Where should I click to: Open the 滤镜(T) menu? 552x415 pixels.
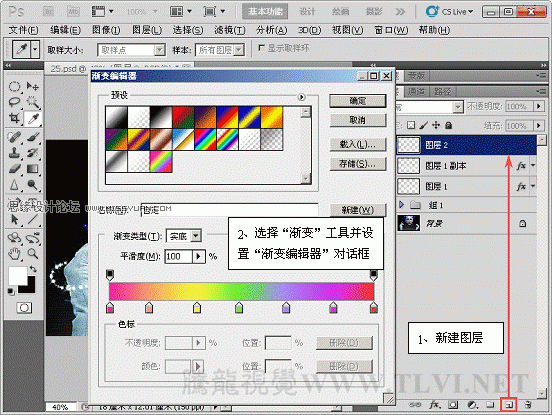(230, 30)
